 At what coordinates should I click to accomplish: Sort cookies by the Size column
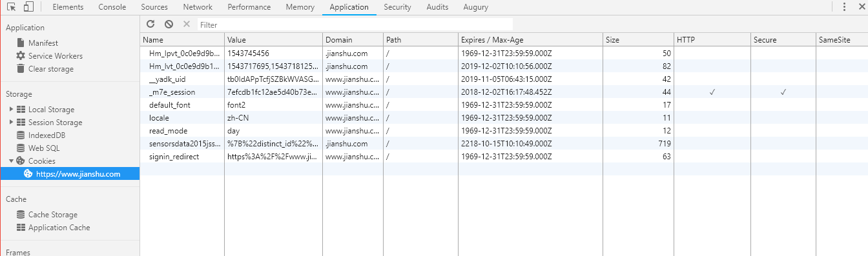[x=638, y=39]
